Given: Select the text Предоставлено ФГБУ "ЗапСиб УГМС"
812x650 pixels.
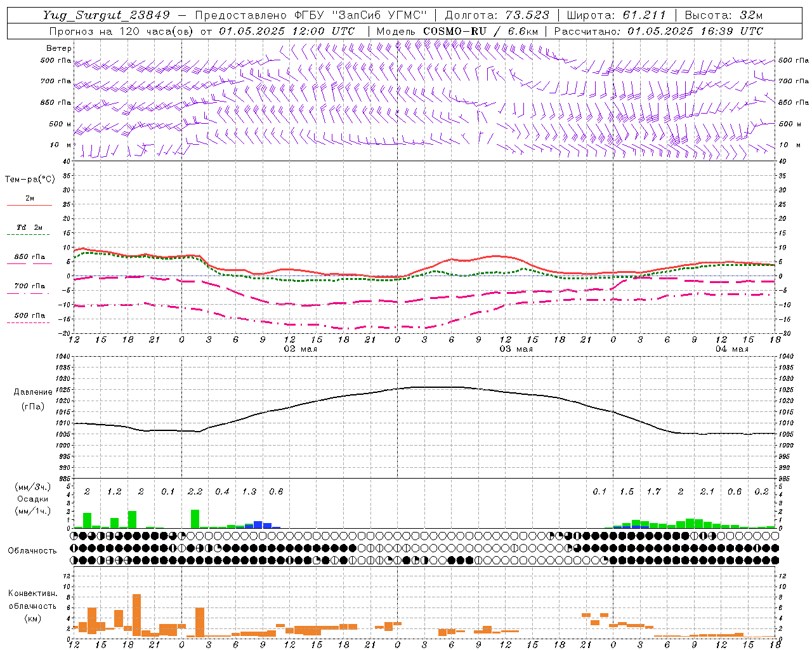Looking at the screenshot, I should [311, 15].
